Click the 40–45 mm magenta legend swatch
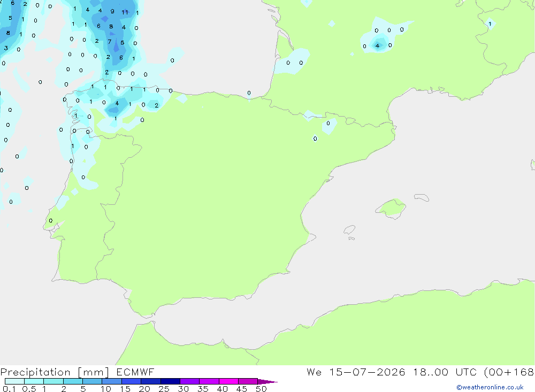The image size is (535, 392). coord(228,381)
